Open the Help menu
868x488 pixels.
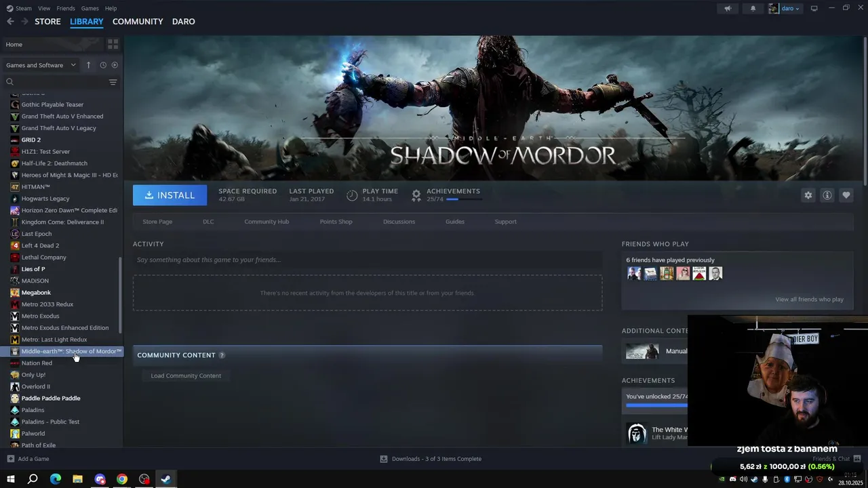(x=111, y=8)
